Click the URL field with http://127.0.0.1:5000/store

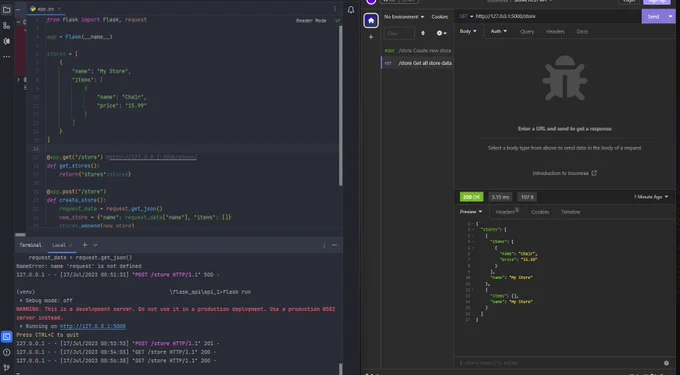(557, 16)
